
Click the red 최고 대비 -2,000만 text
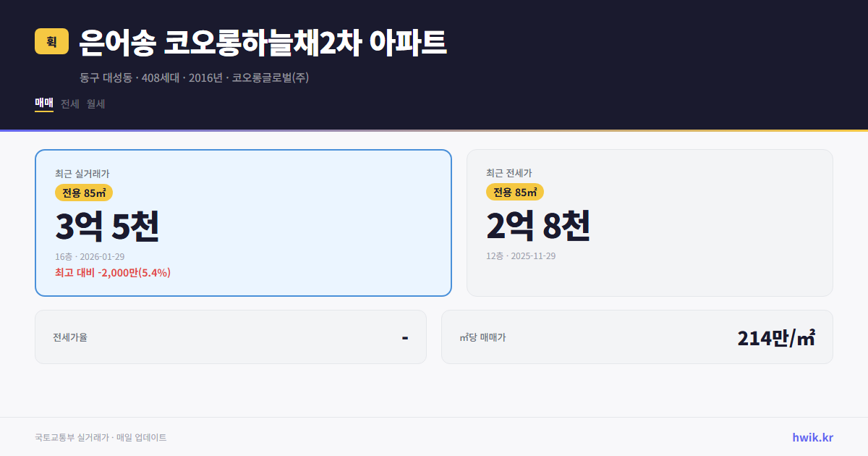pyautogui.click(x=112, y=273)
